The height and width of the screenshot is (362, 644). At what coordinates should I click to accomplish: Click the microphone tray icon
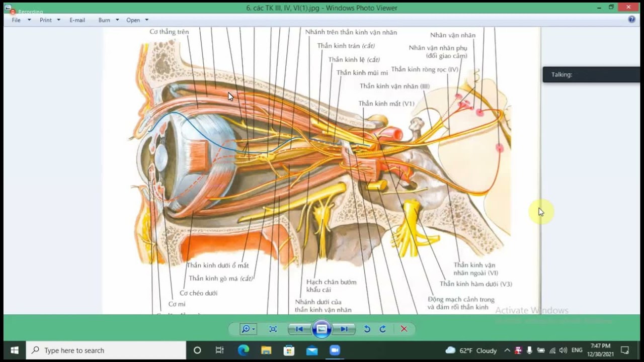click(529, 350)
